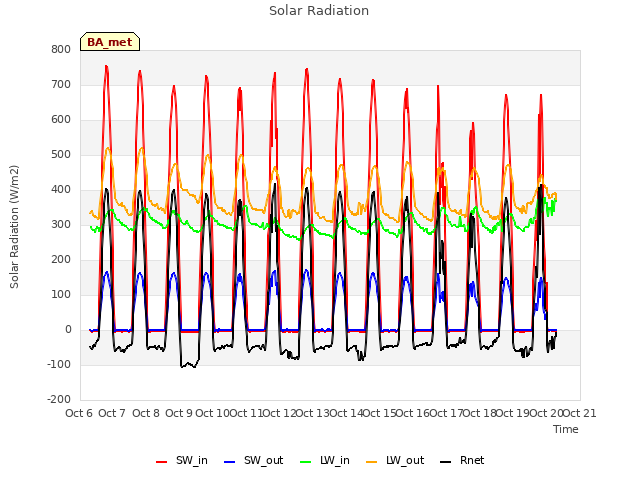Click the SW_in peak on Oct 6

pyautogui.click(x=106, y=66)
